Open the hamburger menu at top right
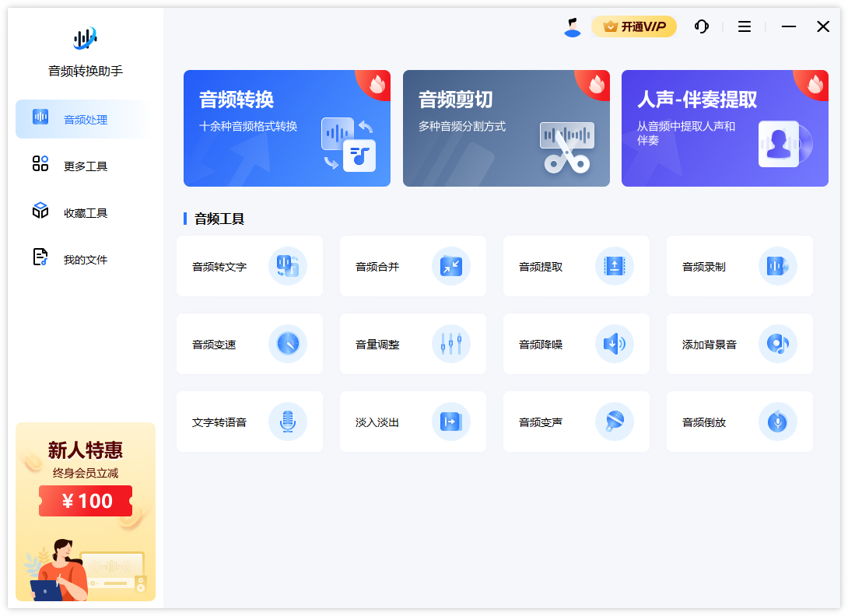The width and height of the screenshot is (848, 616). pyautogui.click(x=744, y=26)
